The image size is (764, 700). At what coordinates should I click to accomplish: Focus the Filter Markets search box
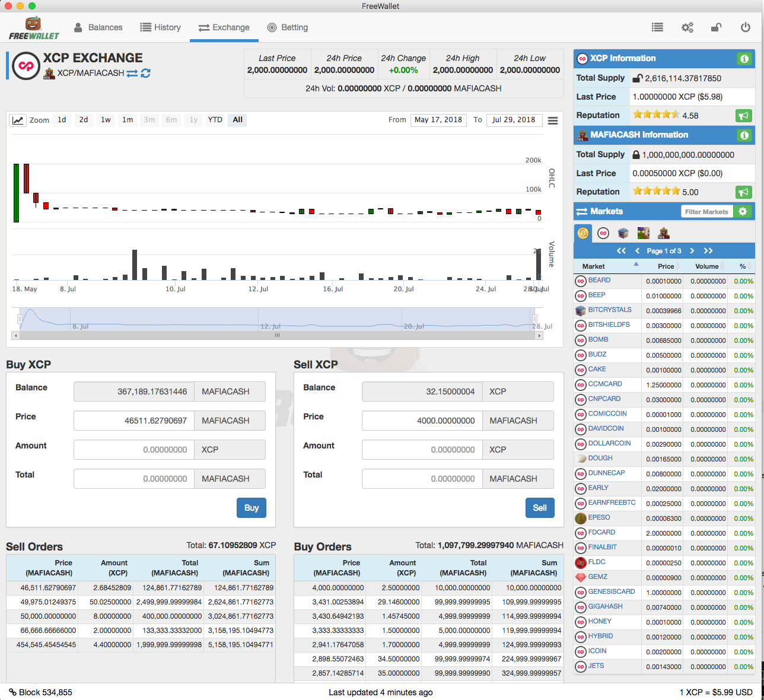click(x=707, y=212)
